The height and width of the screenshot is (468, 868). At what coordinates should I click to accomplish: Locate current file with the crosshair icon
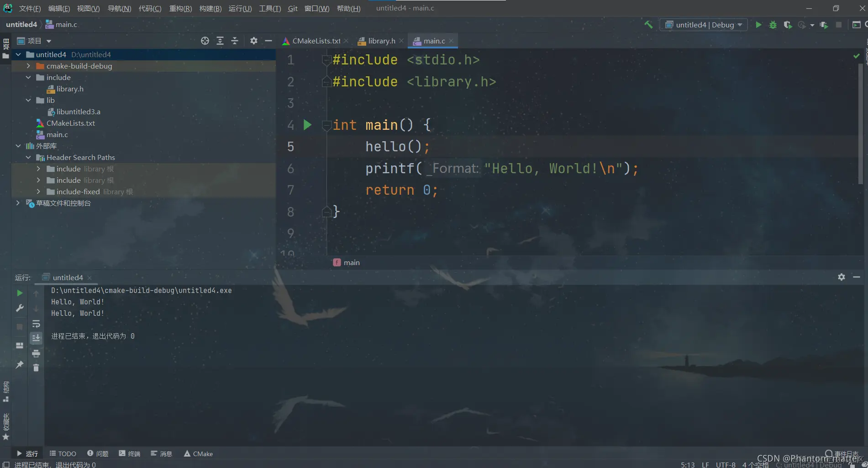tap(205, 41)
